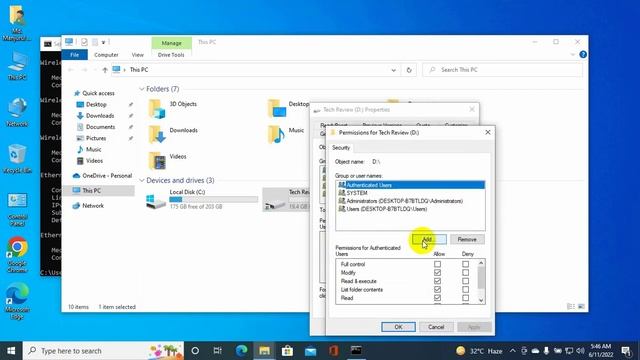
Task: Open the Videos folder in Folders section
Action: (x=157, y=161)
